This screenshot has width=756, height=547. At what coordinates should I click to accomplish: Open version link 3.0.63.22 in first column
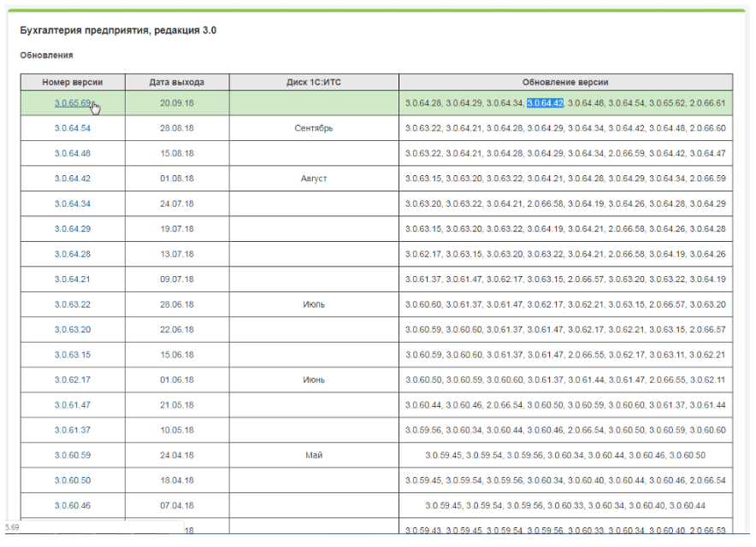tap(73, 304)
